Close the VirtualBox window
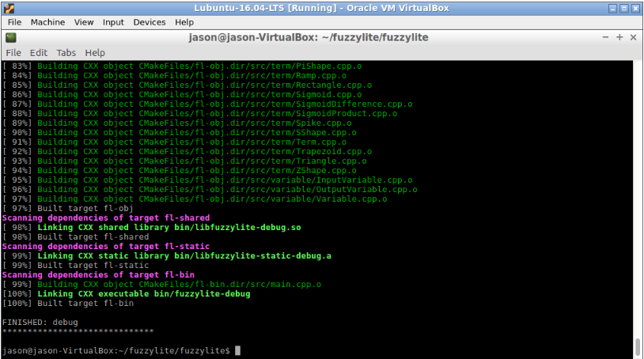The height and width of the screenshot is (359, 644). [635, 8]
